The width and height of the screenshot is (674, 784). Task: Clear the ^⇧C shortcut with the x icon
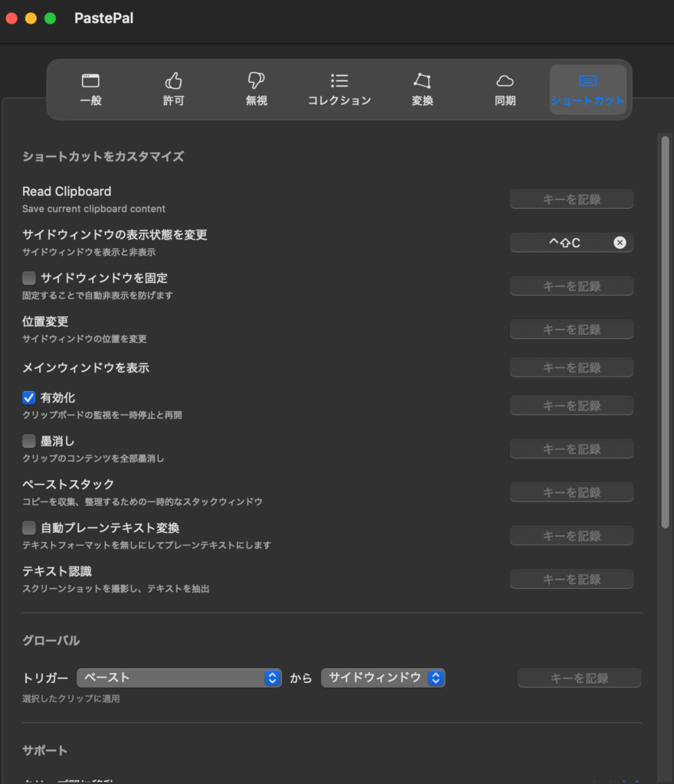pos(620,243)
